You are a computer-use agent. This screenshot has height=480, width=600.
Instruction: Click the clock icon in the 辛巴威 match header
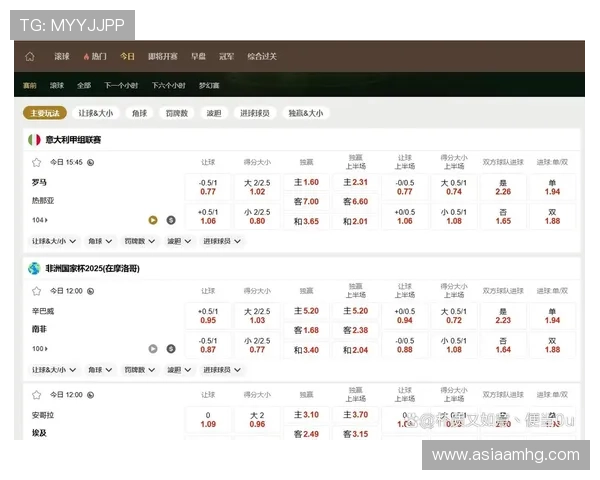tap(90, 291)
